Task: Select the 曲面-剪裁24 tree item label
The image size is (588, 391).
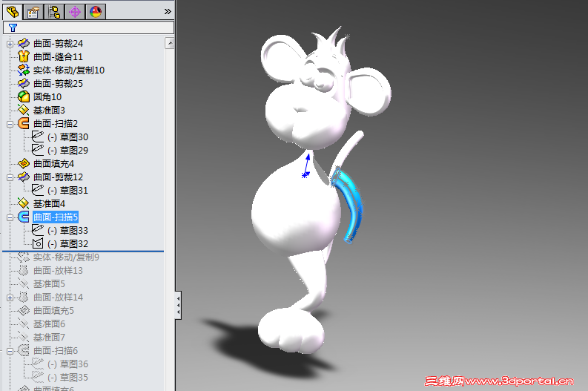Action: click(58, 44)
